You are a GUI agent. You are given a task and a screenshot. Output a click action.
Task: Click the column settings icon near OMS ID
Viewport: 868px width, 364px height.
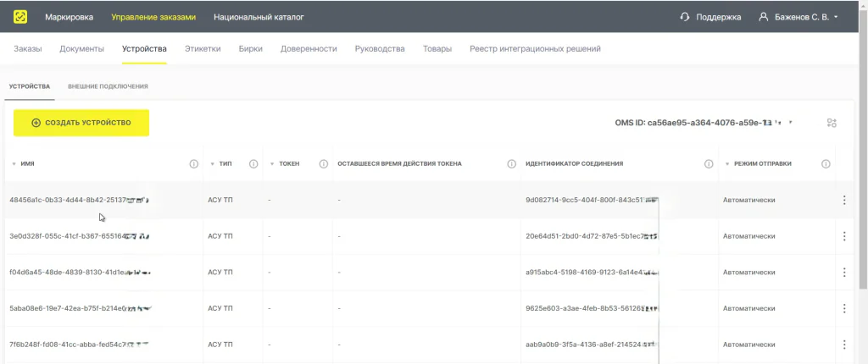point(832,123)
